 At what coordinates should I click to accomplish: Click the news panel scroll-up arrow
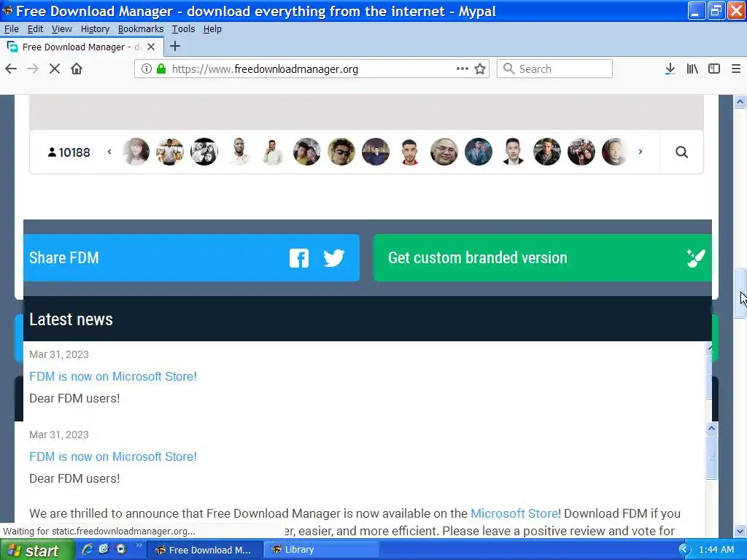coord(711,428)
